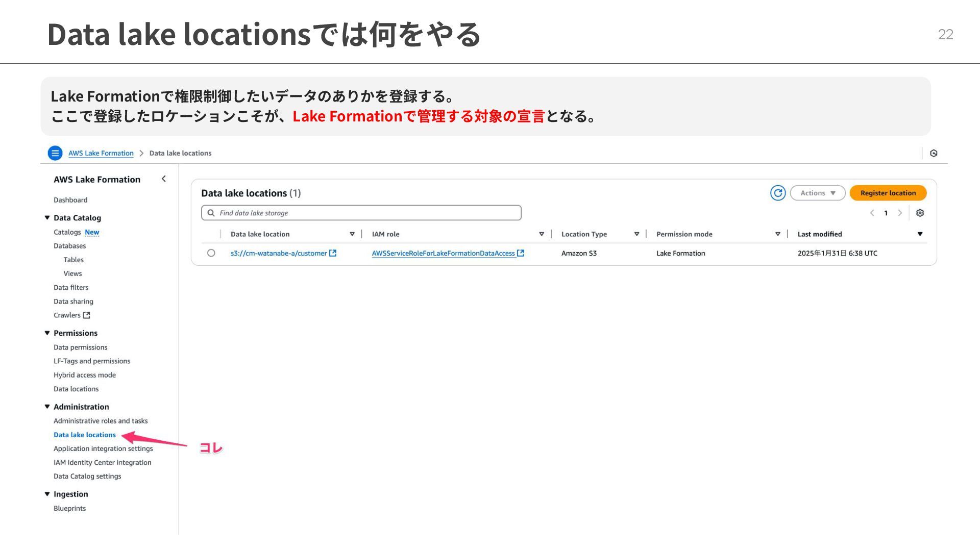Open IAM Identity Center integration

click(103, 463)
